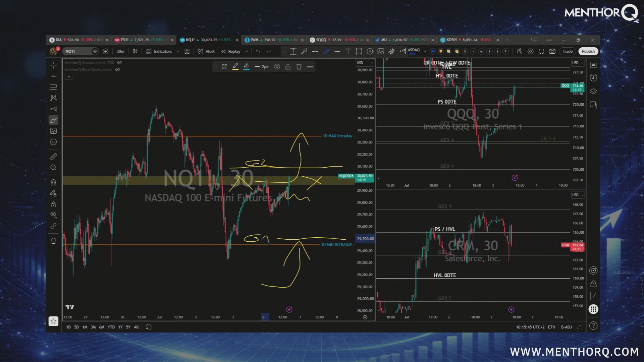
Task: Open the alerts panel clock icon
Action: (593, 78)
